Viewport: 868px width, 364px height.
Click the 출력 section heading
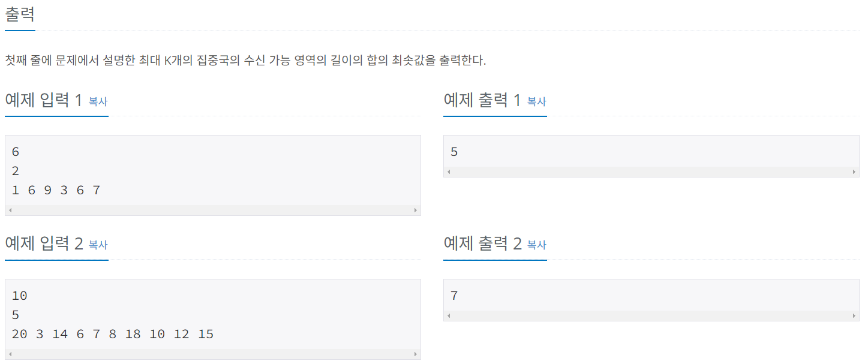point(20,14)
